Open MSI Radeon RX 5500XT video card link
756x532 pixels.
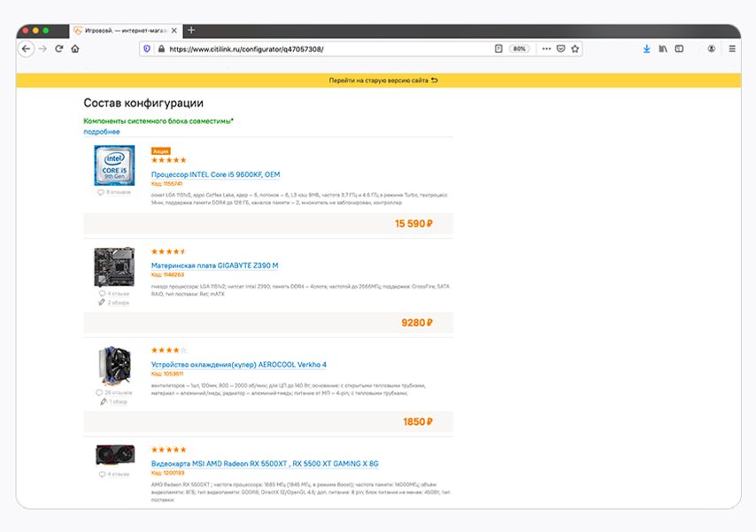(265, 464)
